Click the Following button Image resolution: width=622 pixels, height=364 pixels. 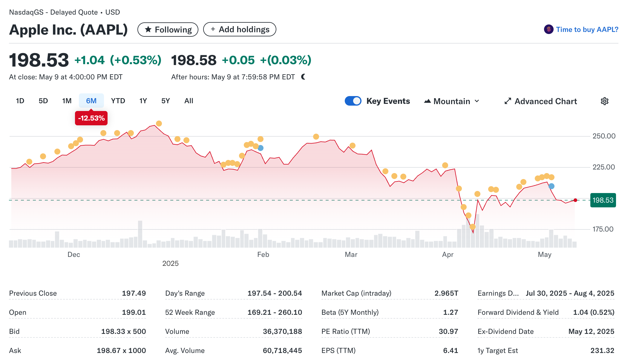[x=168, y=30]
